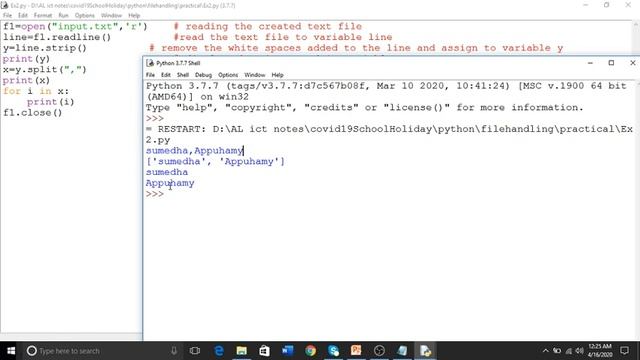Maximize the Python 3.7.7 Shell window

click(611, 63)
